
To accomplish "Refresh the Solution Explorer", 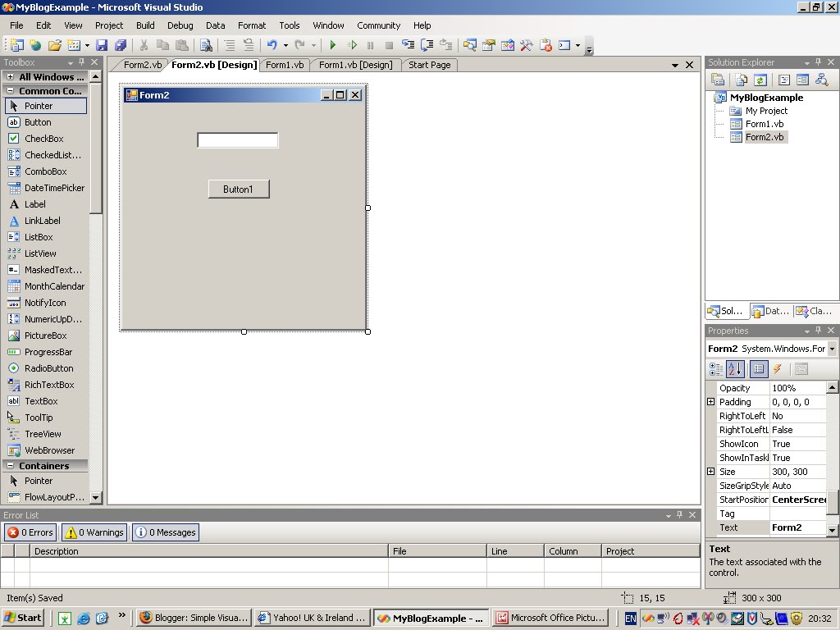I will (760, 80).
